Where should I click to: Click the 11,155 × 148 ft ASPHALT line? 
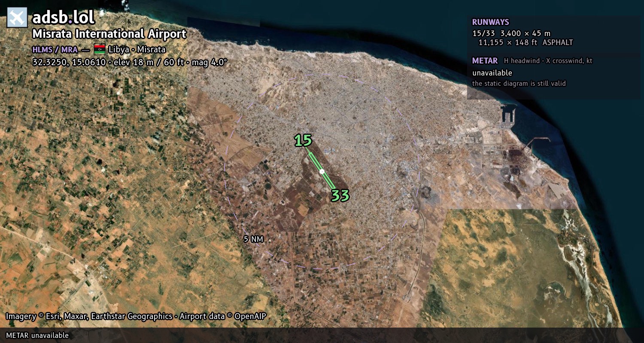click(x=526, y=42)
